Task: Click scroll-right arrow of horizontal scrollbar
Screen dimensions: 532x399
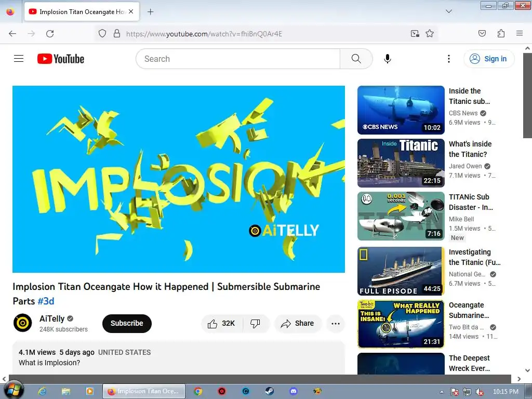Action: (519, 379)
